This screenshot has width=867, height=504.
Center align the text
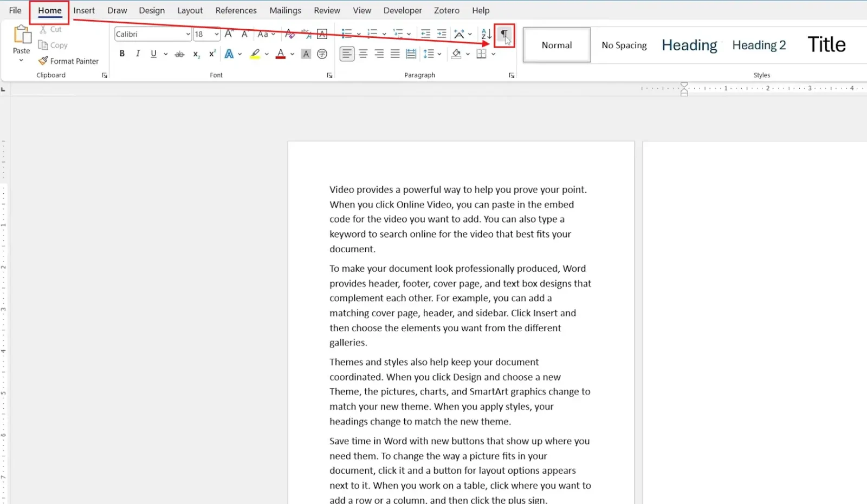pyautogui.click(x=363, y=54)
